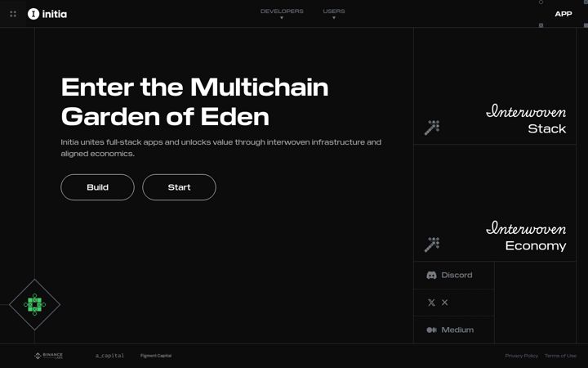588x368 pixels.
Task: Click the Discord icon
Action: pyautogui.click(x=431, y=276)
